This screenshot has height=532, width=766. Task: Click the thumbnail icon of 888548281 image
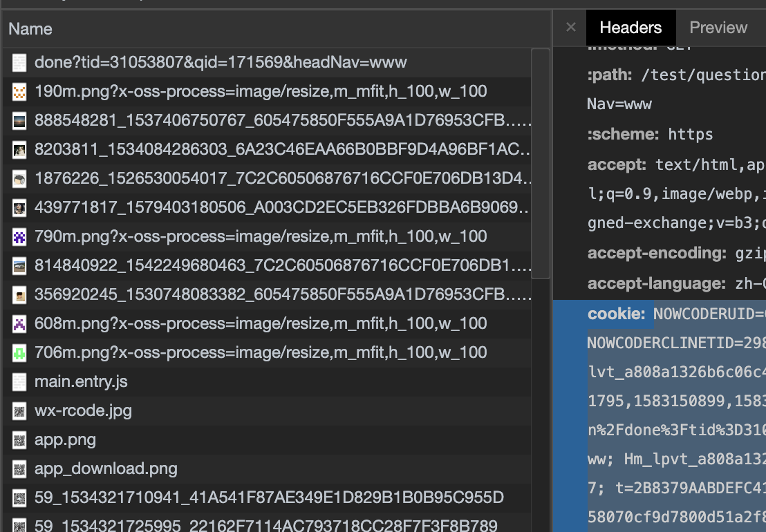tap(19, 121)
